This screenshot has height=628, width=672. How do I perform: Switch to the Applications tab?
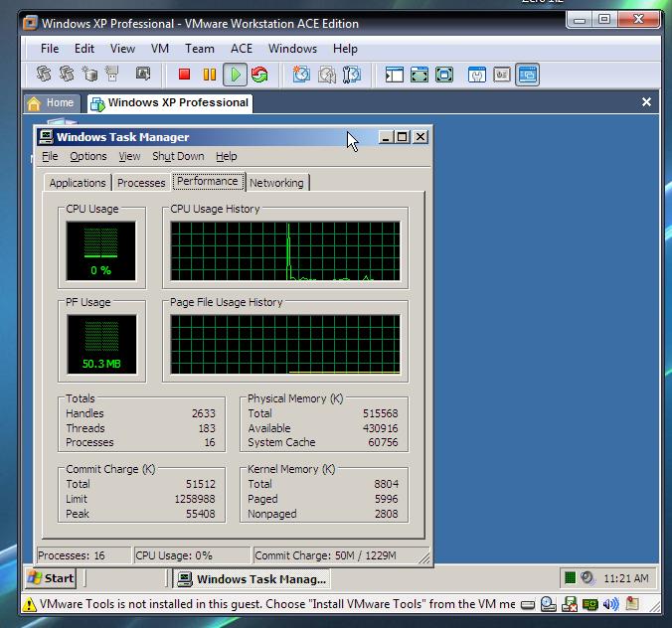pyautogui.click(x=78, y=183)
